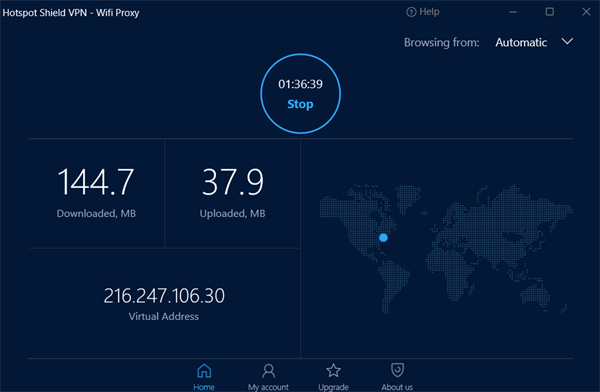Close the Hotspot Shield window

(x=586, y=12)
